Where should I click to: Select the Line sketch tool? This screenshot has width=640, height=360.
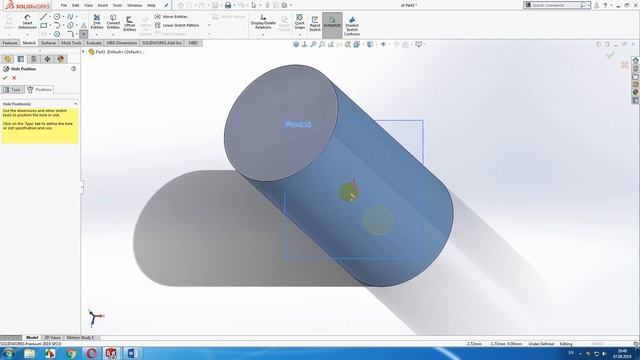coord(43,17)
